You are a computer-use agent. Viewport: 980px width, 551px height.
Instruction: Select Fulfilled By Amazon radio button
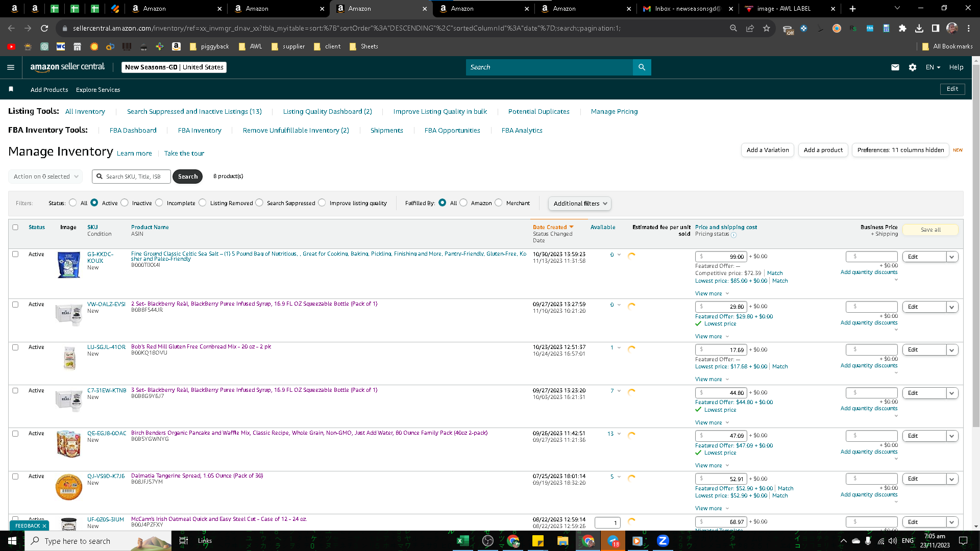[x=463, y=203]
